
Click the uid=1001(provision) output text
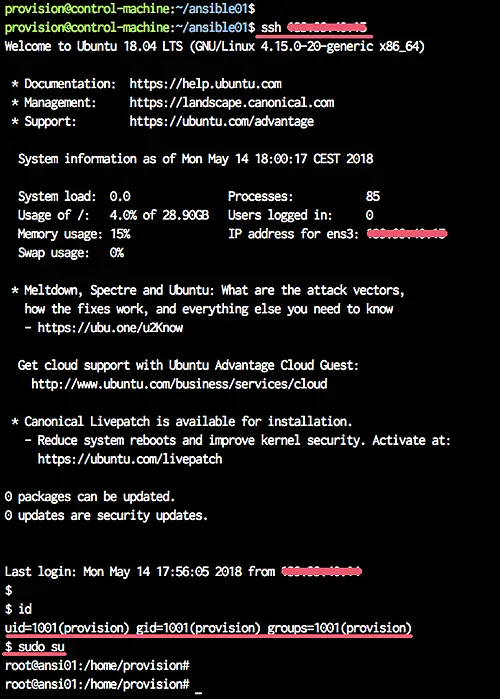click(67, 628)
